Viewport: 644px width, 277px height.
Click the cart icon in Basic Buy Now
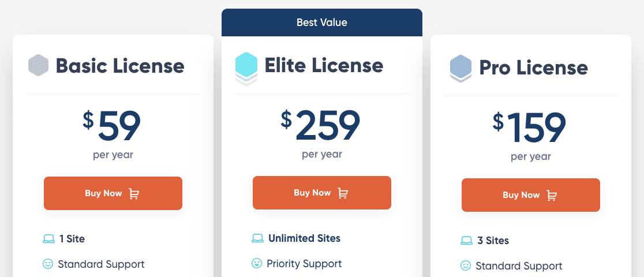tap(134, 193)
